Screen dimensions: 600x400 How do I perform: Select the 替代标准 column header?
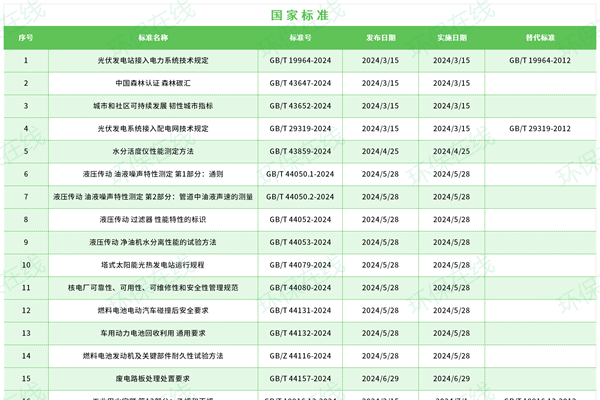[x=539, y=37]
